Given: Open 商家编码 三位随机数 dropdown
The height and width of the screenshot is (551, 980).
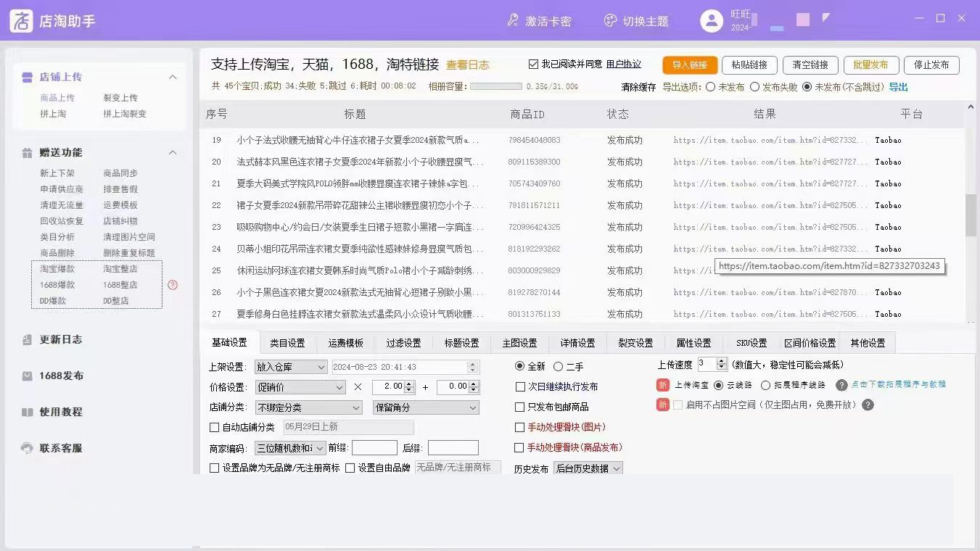Looking at the screenshot, I should pos(290,448).
